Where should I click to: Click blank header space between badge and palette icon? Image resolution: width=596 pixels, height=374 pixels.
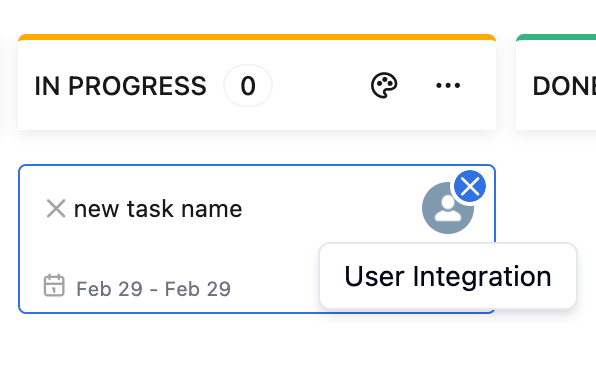tap(321, 86)
